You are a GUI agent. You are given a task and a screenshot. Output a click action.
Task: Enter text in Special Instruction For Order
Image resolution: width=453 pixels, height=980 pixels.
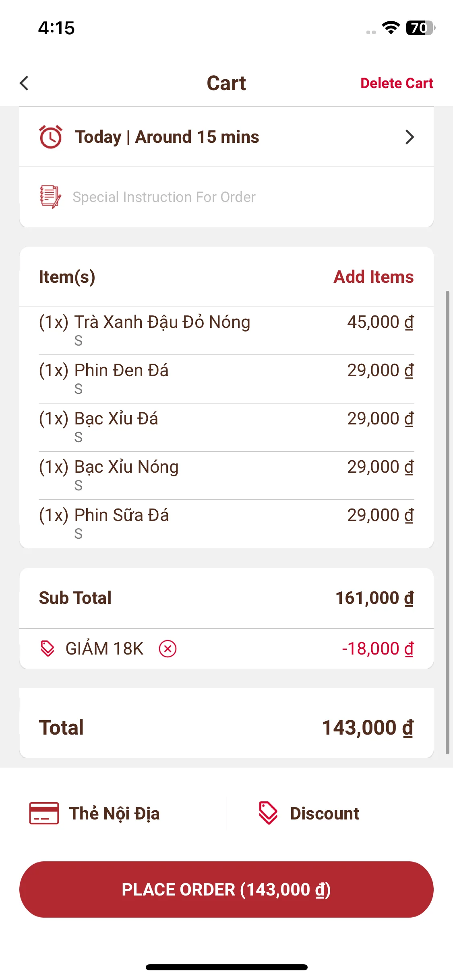(x=164, y=197)
